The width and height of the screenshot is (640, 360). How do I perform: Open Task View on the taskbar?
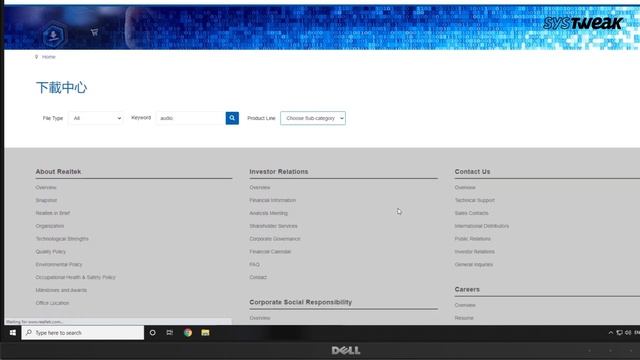170,333
